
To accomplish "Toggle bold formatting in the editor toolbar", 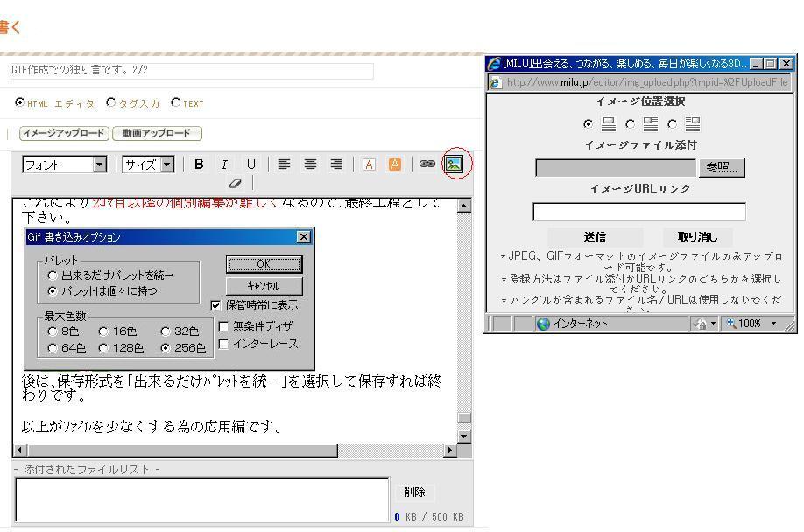I will pos(199,164).
